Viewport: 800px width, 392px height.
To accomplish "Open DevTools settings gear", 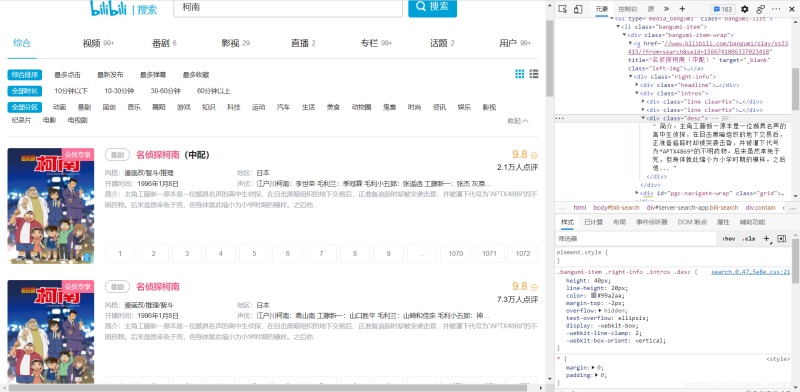I will 744,9.
